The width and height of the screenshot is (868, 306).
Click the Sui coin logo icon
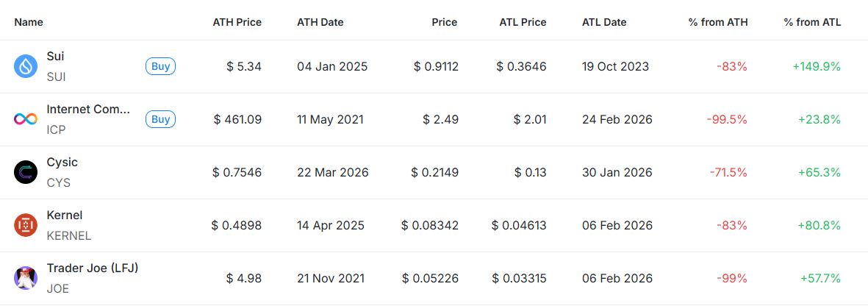[26, 67]
